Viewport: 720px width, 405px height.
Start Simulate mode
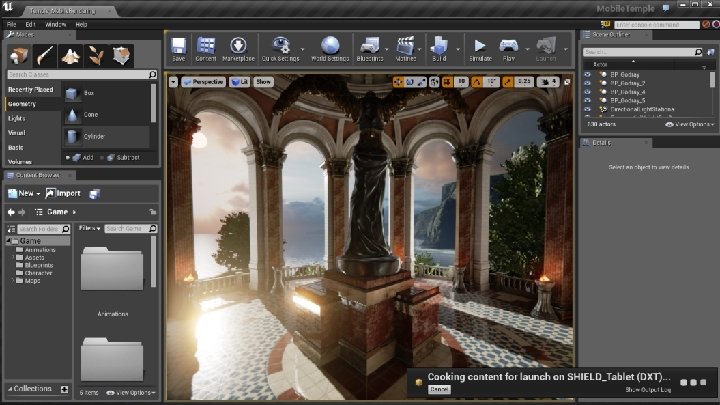tap(480, 49)
